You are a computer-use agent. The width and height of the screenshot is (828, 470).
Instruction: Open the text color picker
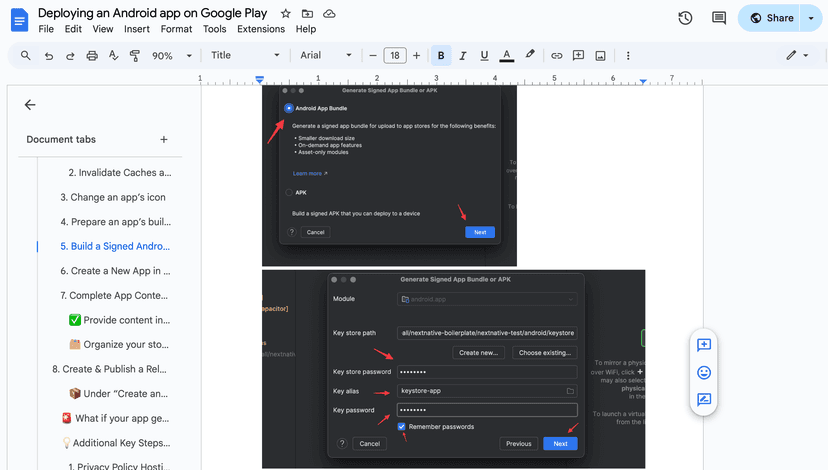[506, 55]
